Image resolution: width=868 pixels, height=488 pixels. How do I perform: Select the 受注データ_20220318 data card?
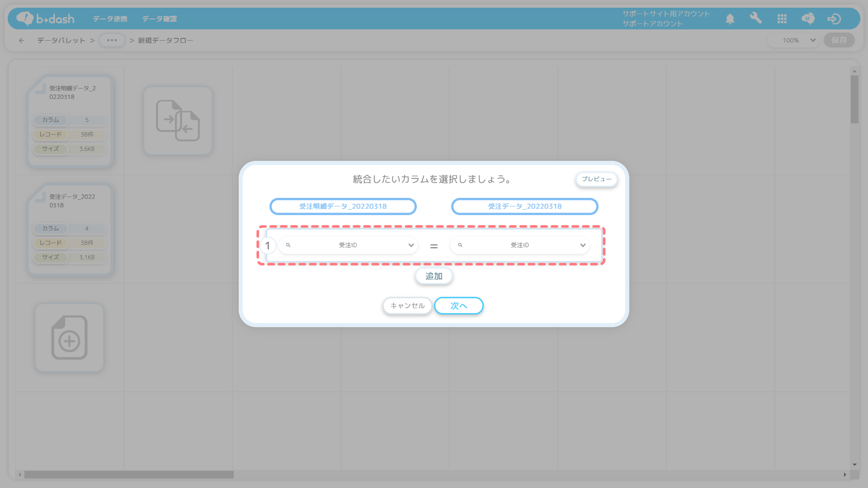[x=69, y=230]
